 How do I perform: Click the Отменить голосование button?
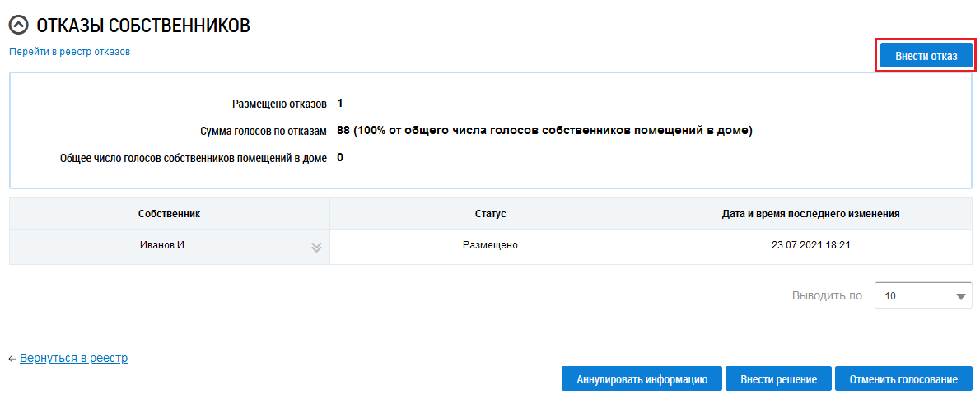[903, 379]
